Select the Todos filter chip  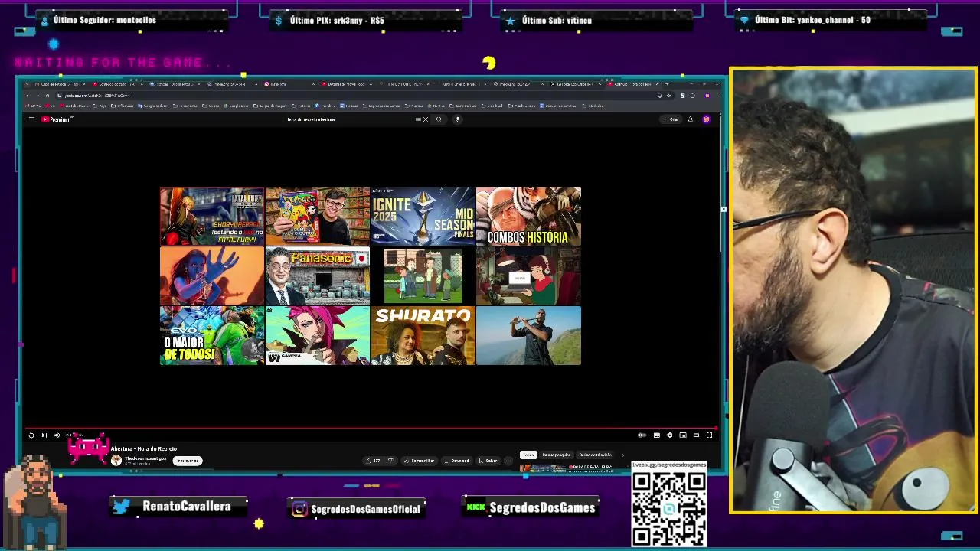click(528, 455)
